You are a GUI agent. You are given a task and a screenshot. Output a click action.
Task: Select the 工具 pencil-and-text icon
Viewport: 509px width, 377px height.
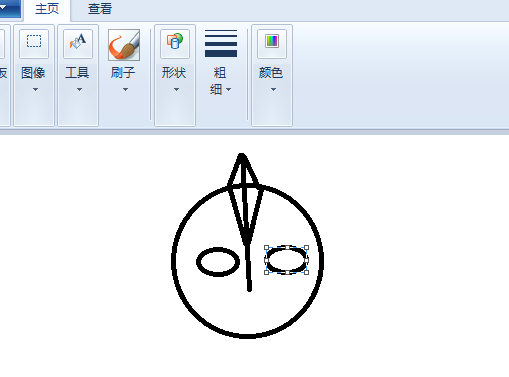coord(78,43)
